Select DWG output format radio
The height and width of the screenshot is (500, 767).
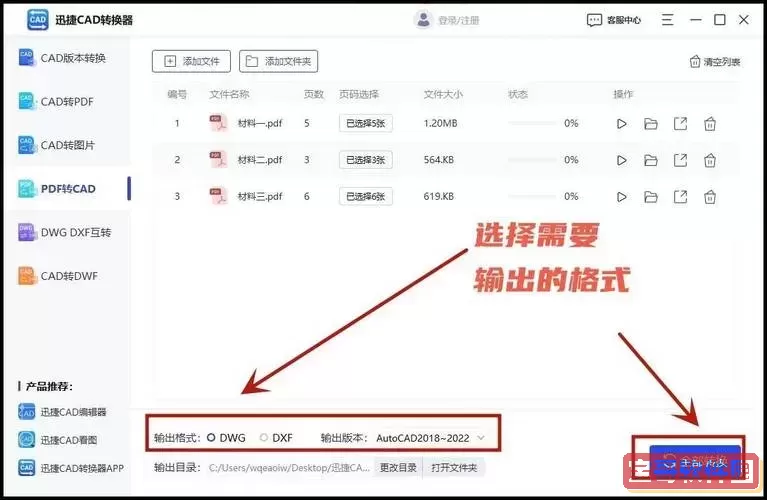coord(211,437)
